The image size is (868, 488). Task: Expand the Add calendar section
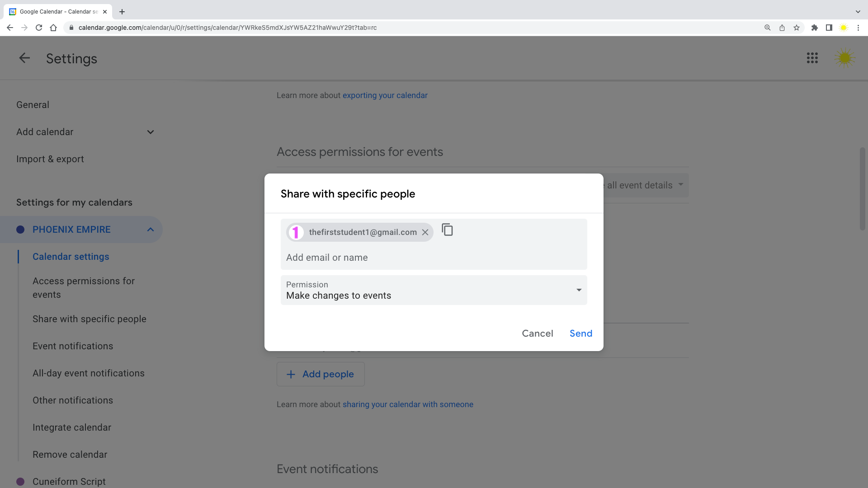pyautogui.click(x=150, y=132)
